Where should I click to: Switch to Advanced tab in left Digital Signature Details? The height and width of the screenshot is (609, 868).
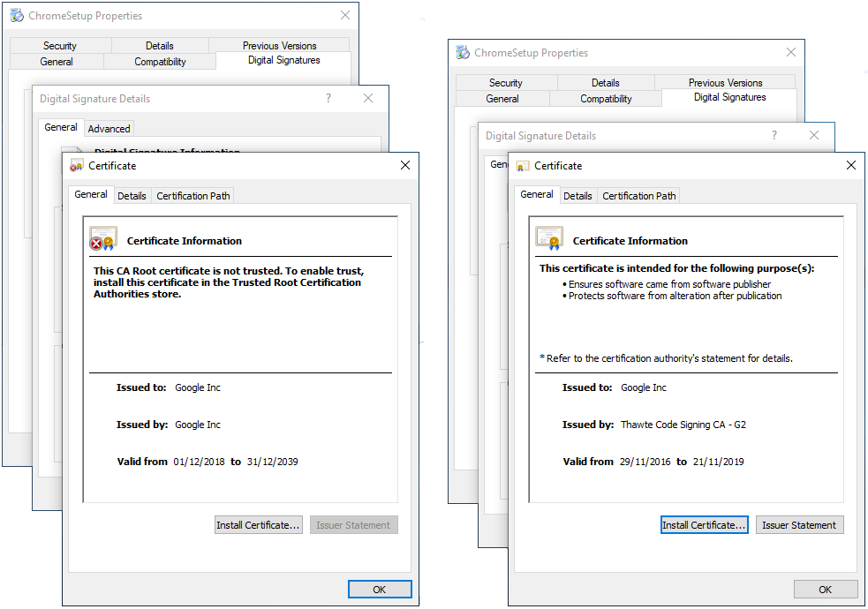click(x=109, y=129)
